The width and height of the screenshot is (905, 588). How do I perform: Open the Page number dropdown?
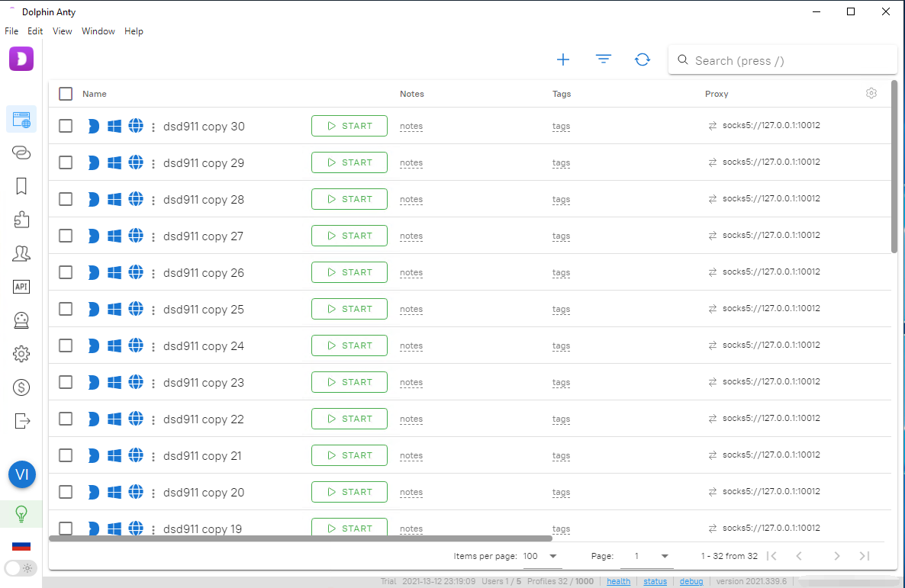(x=646, y=556)
